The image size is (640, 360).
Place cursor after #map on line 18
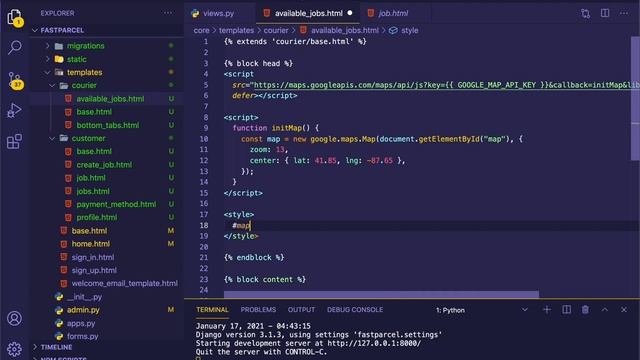coord(250,225)
